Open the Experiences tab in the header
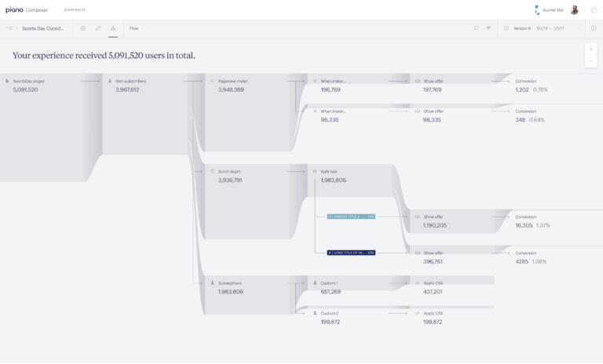Image resolution: width=603 pixels, height=364 pixels. 75,10
